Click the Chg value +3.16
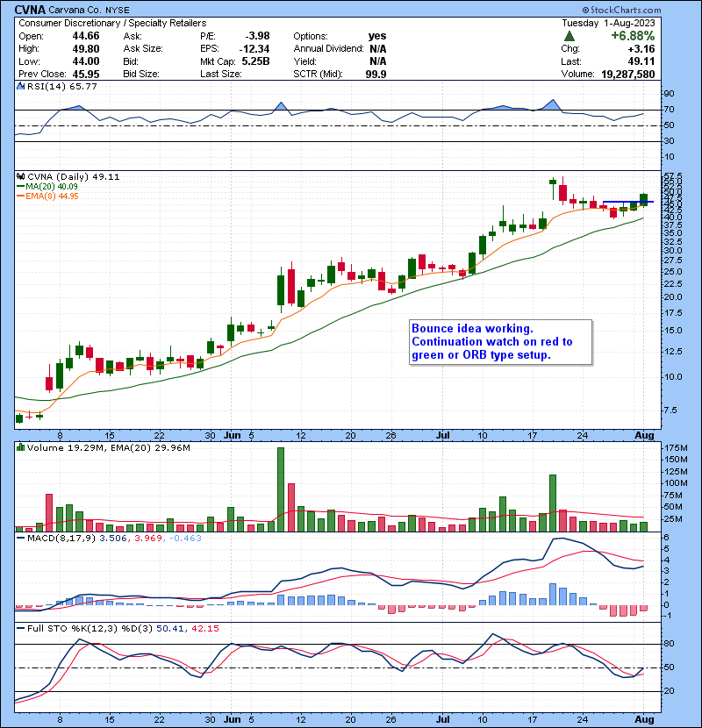The image size is (702, 728). tap(641, 49)
